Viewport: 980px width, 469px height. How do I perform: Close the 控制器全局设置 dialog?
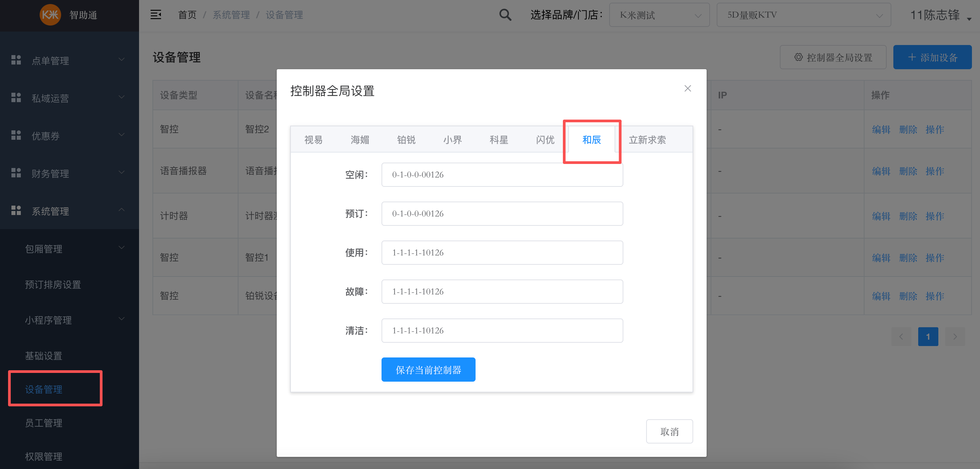click(687, 88)
